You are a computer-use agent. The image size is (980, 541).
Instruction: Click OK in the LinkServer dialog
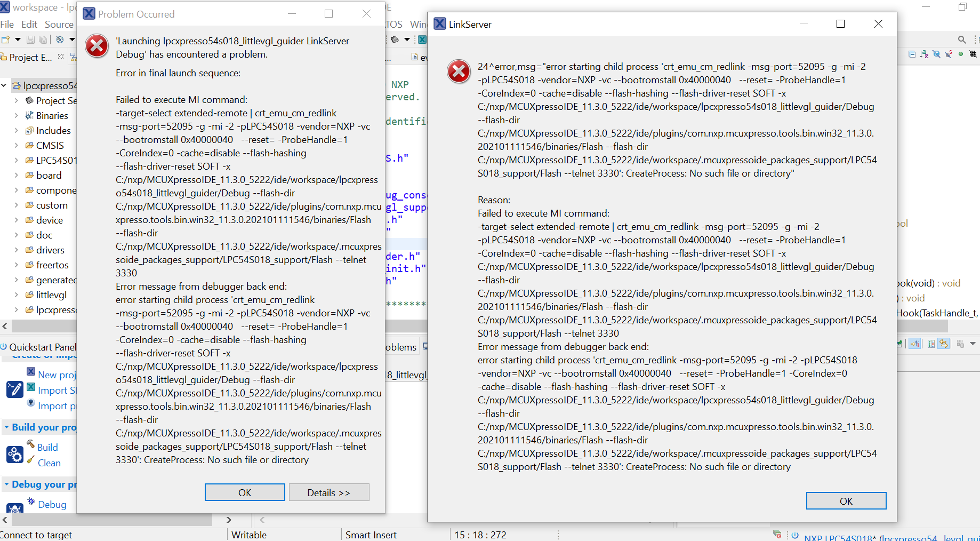[x=846, y=500]
